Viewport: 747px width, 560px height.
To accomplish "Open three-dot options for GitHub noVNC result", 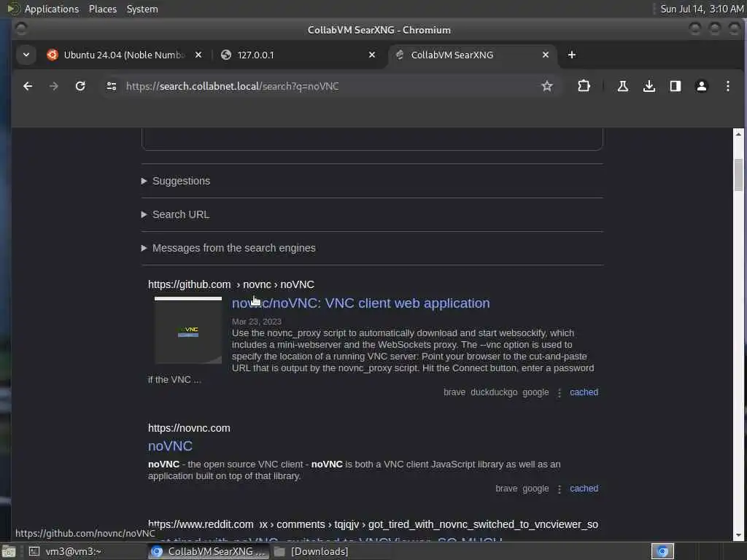I will point(560,393).
